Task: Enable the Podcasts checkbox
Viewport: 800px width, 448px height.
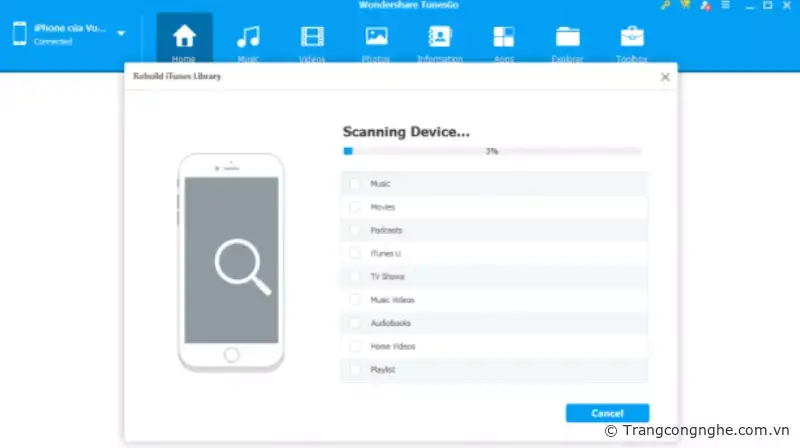Action: pyautogui.click(x=354, y=230)
